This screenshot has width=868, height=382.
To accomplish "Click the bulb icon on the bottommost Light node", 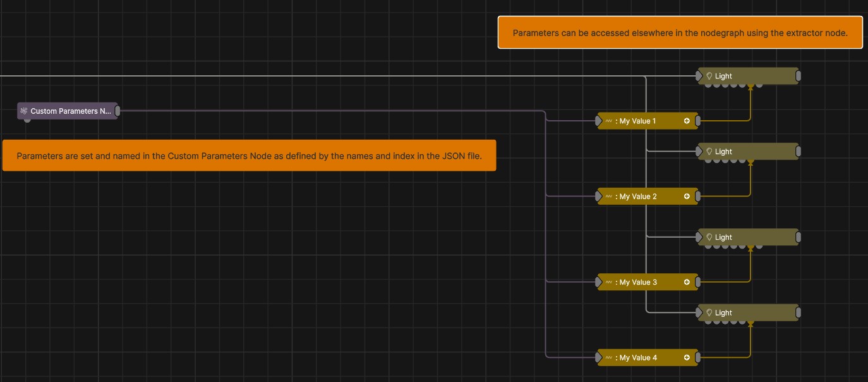I will click(x=709, y=312).
